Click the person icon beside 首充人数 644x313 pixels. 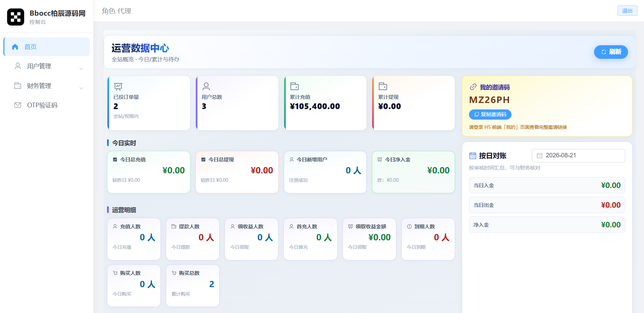point(291,226)
